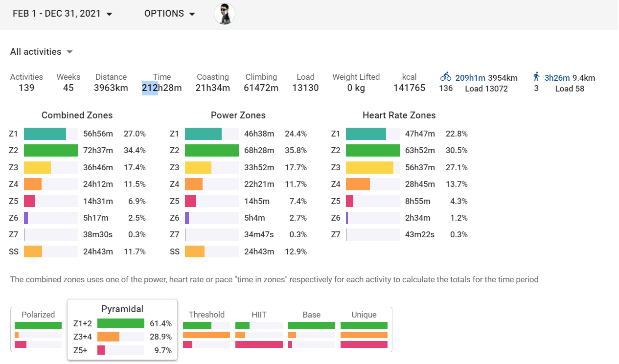Choose the HIIT training distribution
The image size is (619, 364).
pyautogui.click(x=259, y=330)
